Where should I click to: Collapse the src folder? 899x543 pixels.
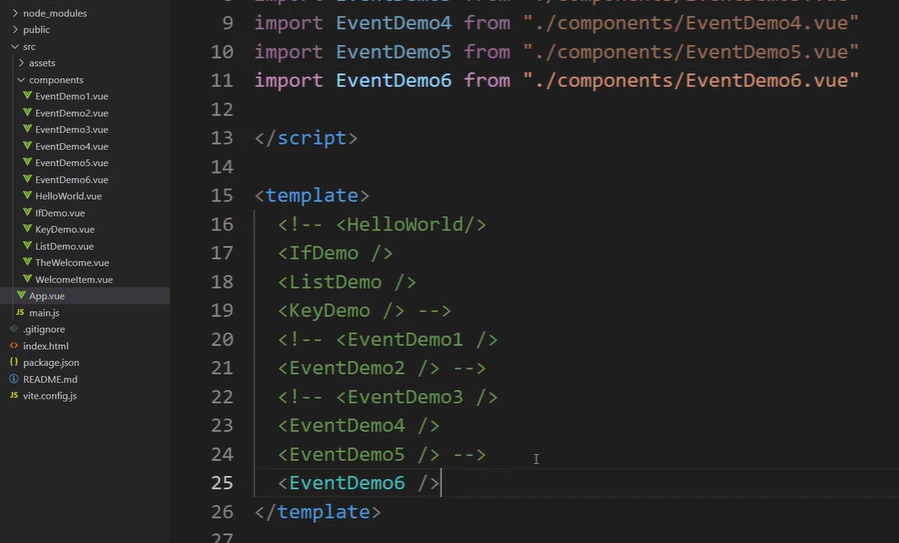(15, 46)
